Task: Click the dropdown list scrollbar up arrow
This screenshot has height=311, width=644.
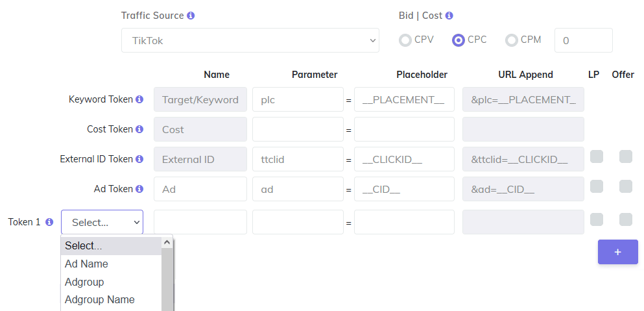Action: 167,242
